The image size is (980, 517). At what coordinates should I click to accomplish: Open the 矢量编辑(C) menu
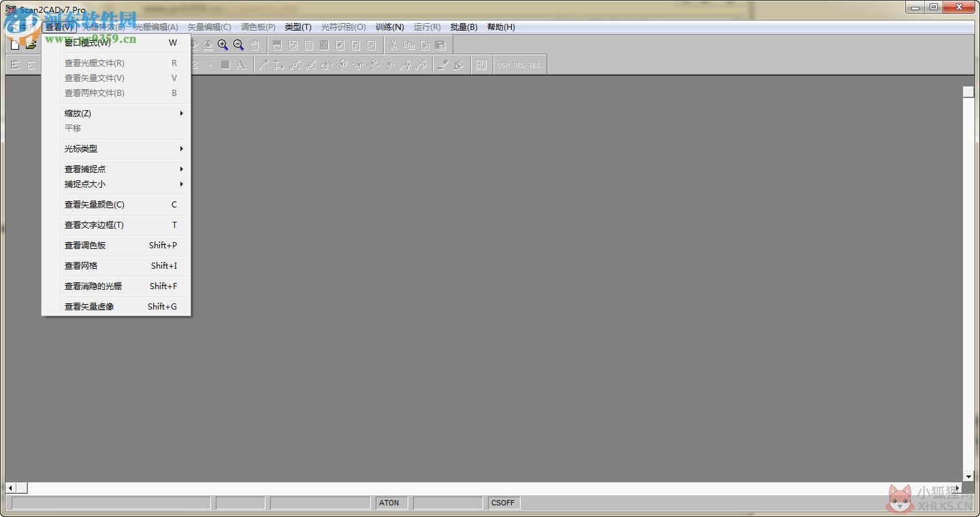pyautogui.click(x=209, y=27)
